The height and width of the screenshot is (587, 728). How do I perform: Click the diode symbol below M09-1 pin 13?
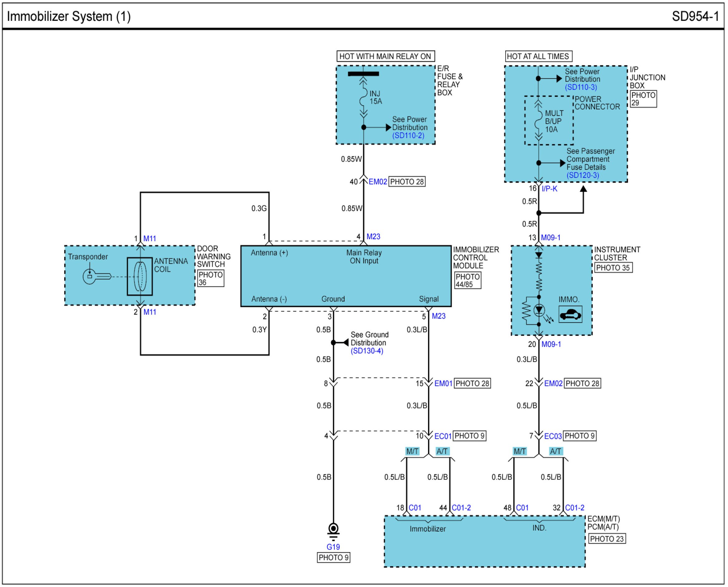(x=539, y=255)
